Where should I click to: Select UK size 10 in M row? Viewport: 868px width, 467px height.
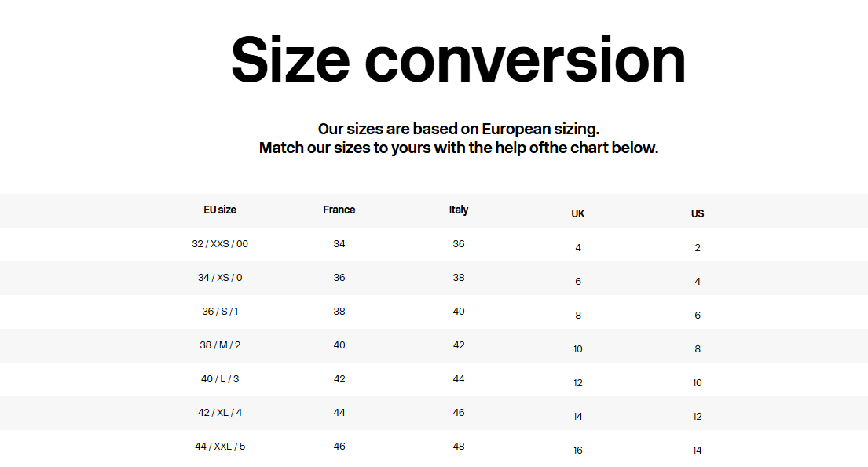pos(578,349)
